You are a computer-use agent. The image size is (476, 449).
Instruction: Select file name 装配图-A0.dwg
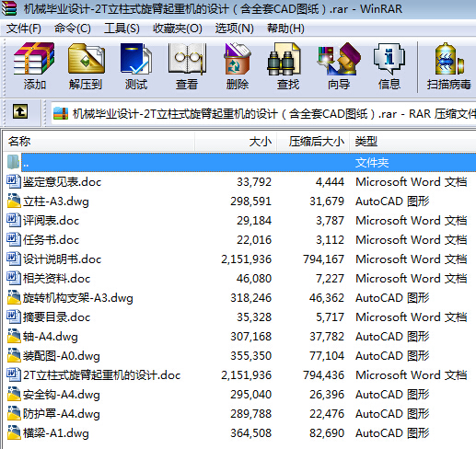click(62, 356)
